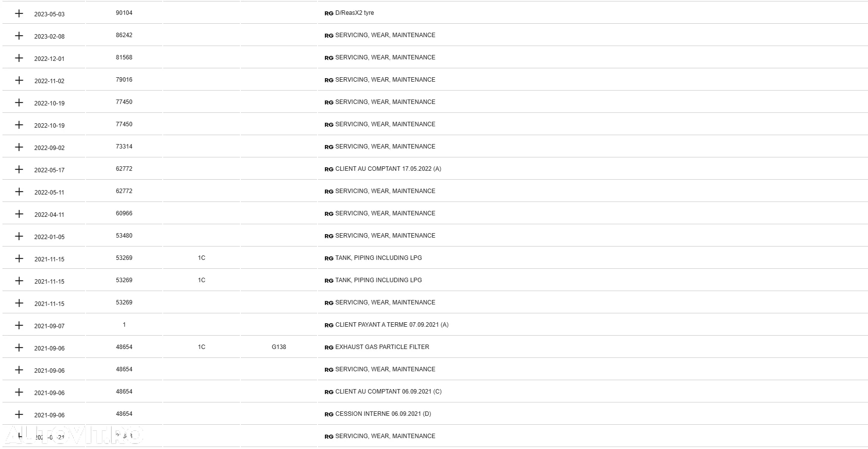Expand the 2022-12-01 entry with plus icon

(x=19, y=58)
